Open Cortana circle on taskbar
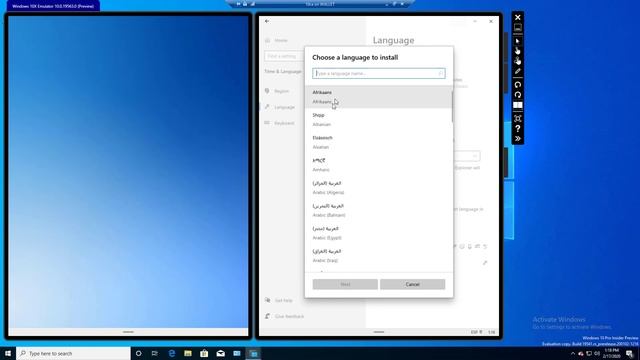Screen dimensions: 640x360 (x=138, y=353)
